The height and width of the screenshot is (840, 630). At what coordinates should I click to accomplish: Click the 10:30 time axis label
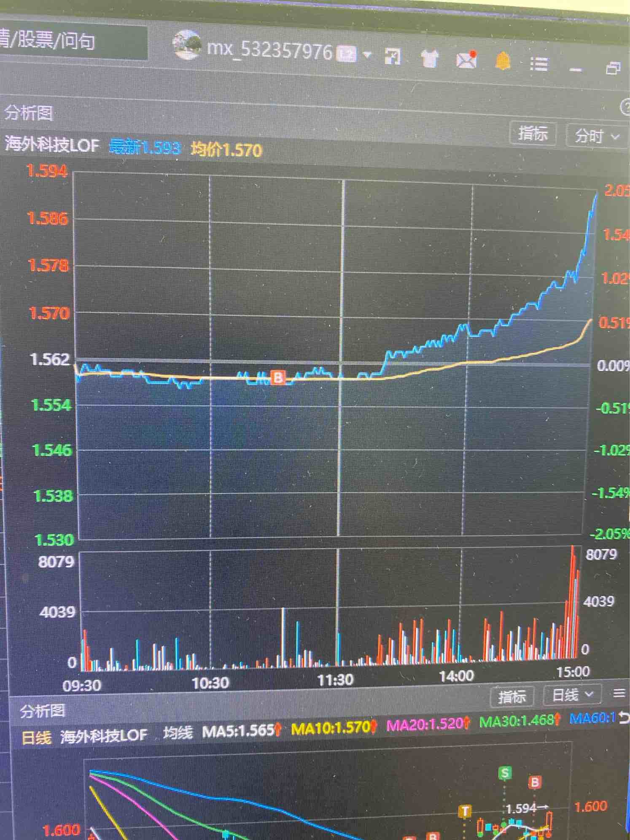click(210, 683)
